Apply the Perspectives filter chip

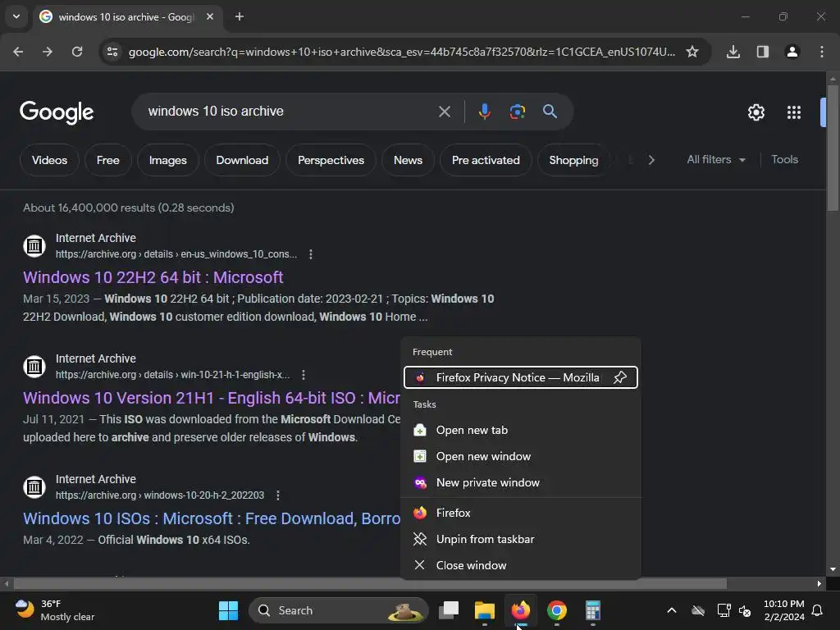(331, 160)
